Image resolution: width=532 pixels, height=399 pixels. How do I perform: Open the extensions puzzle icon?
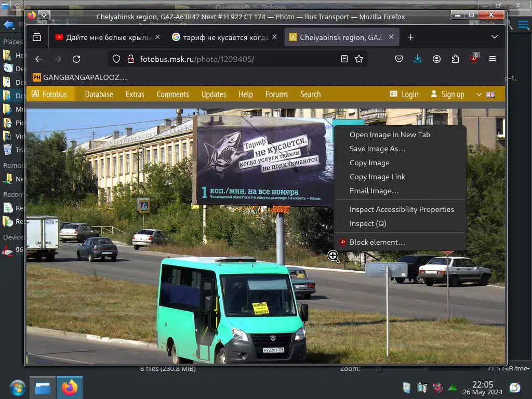click(x=455, y=59)
